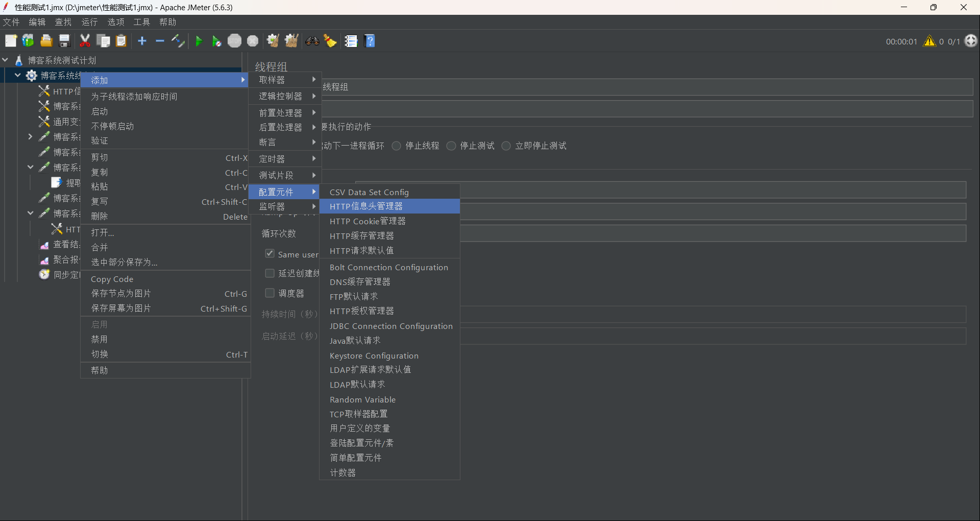Choose JDBC Connection Configuration entry
The width and height of the screenshot is (980, 521).
tap(389, 326)
